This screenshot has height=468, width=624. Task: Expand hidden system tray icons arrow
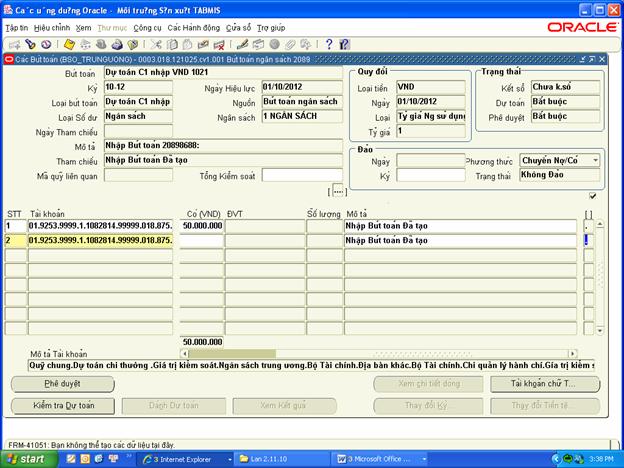(556, 459)
